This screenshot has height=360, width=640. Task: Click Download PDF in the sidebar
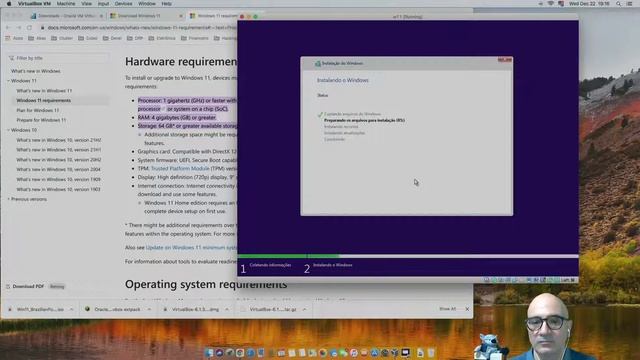coord(28,286)
